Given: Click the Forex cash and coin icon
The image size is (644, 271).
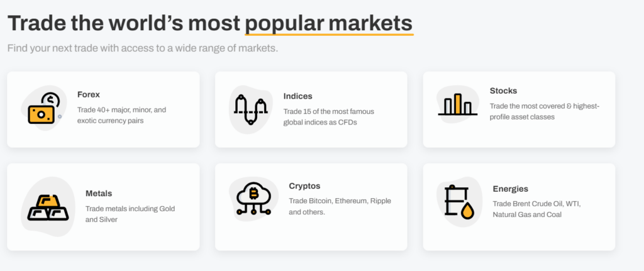Looking at the screenshot, I should [43, 108].
